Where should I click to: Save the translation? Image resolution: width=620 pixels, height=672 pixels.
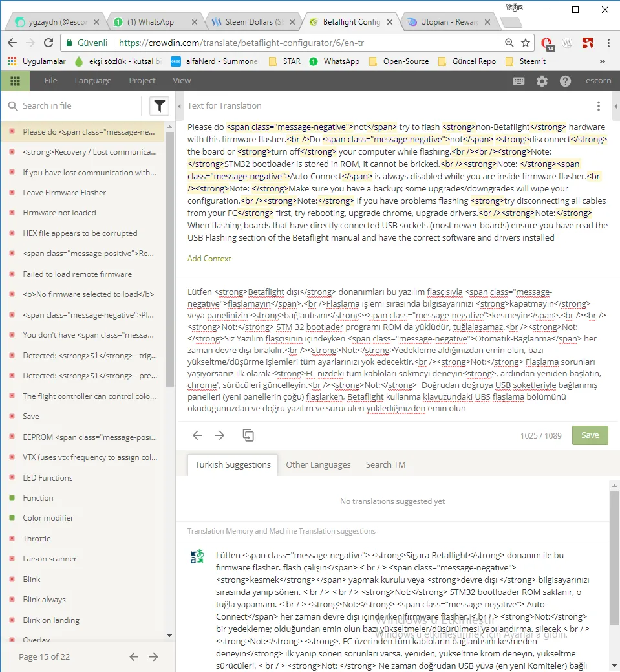click(590, 435)
